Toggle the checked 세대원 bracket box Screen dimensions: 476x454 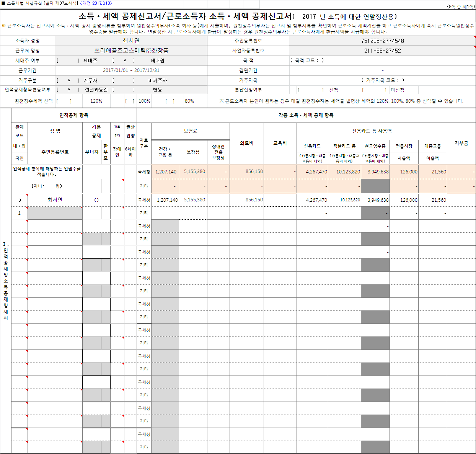pyautogui.click(x=124, y=60)
